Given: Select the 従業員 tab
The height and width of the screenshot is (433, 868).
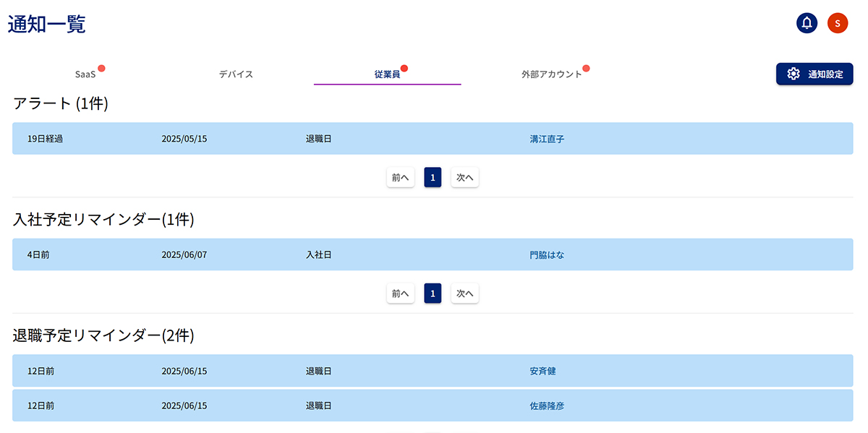Looking at the screenshot, I should [x=387, y=74].
